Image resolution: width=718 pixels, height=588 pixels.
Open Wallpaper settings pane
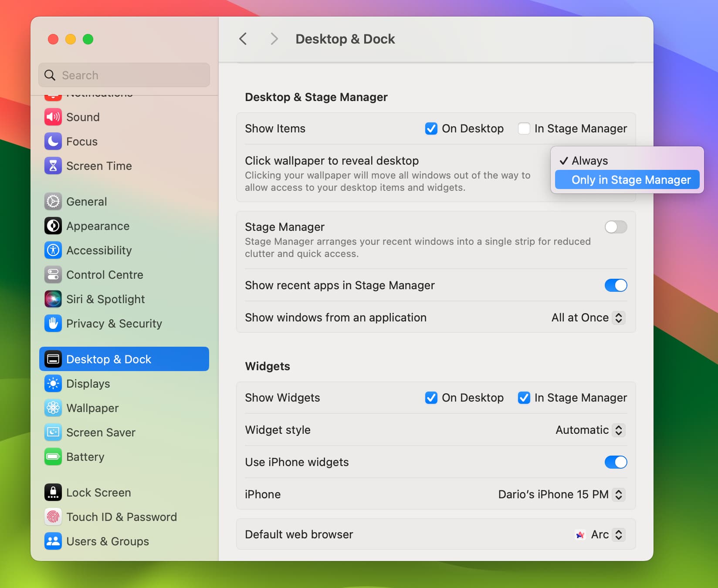point(124,408)
